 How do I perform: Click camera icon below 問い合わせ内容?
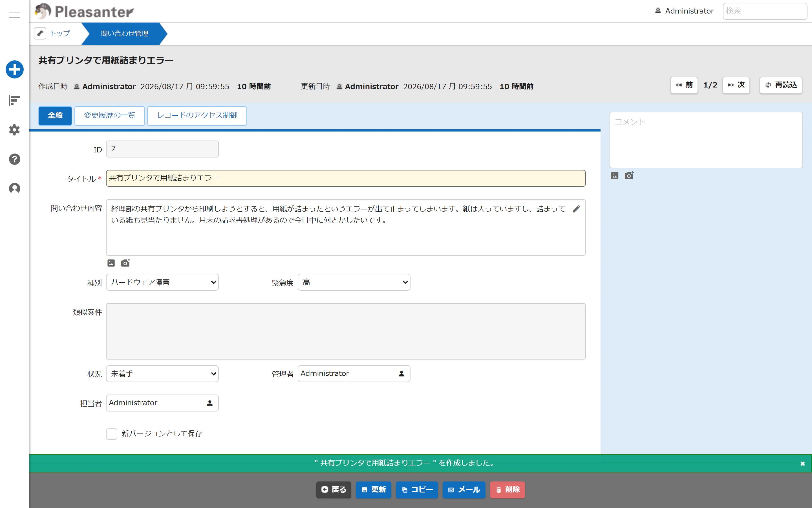(125, 263)
